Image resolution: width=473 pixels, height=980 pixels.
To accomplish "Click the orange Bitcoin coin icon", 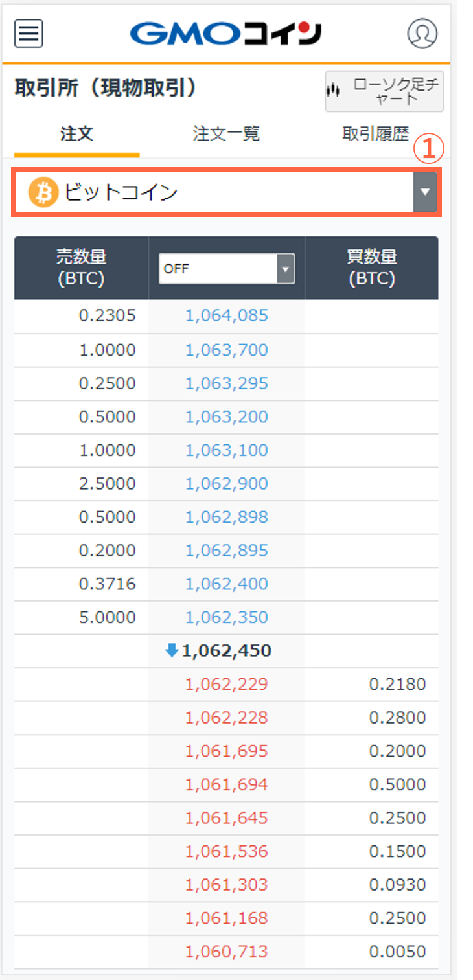I will click(x=43, y=192).
